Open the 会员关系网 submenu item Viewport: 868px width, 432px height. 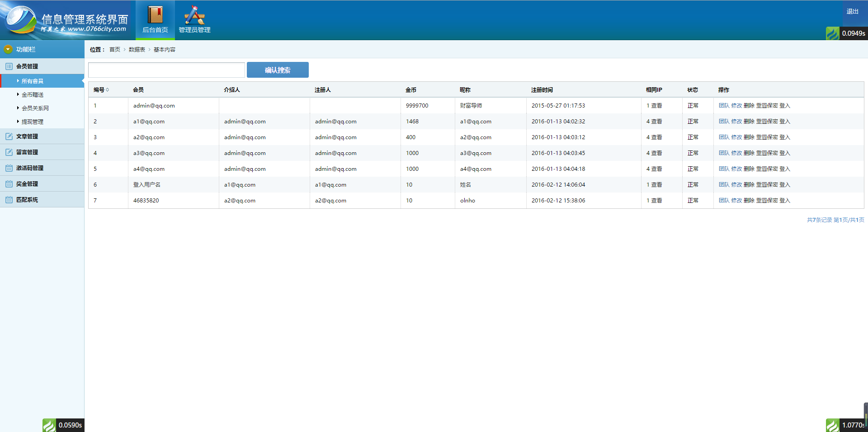[x=35, y=108]
